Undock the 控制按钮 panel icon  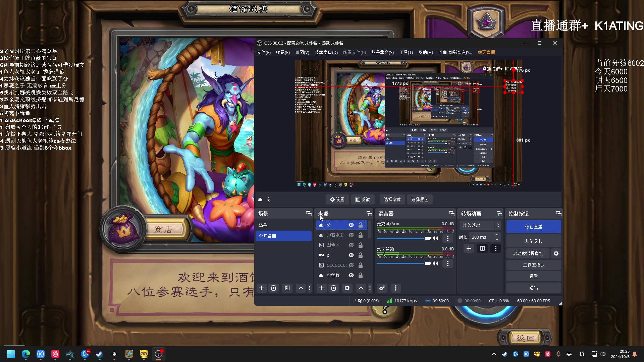click(x=558, y=214)
